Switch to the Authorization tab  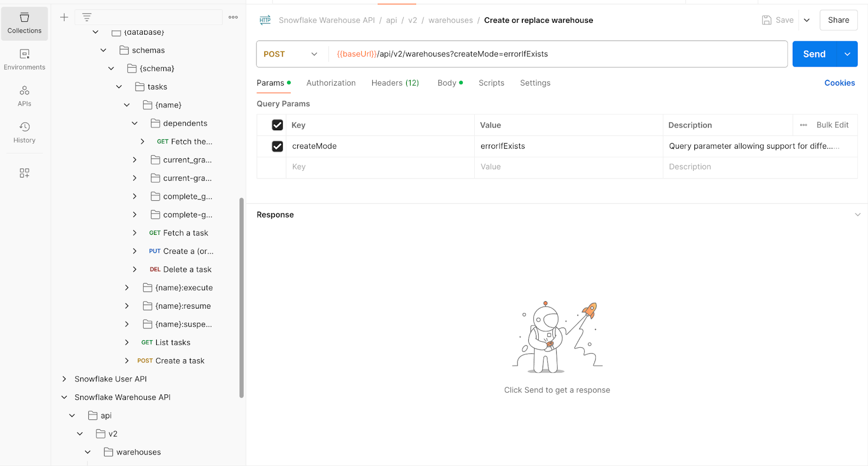331,83
